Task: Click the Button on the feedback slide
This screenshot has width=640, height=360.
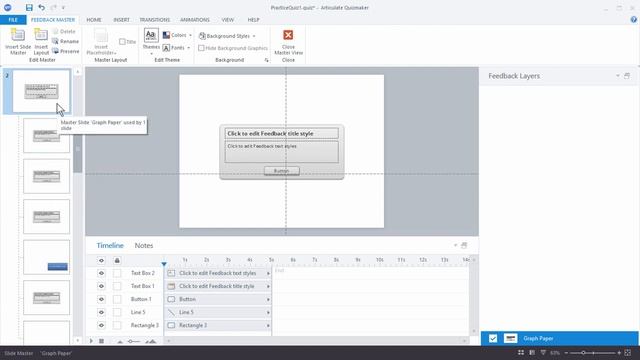Action: (x=282, y=171)
